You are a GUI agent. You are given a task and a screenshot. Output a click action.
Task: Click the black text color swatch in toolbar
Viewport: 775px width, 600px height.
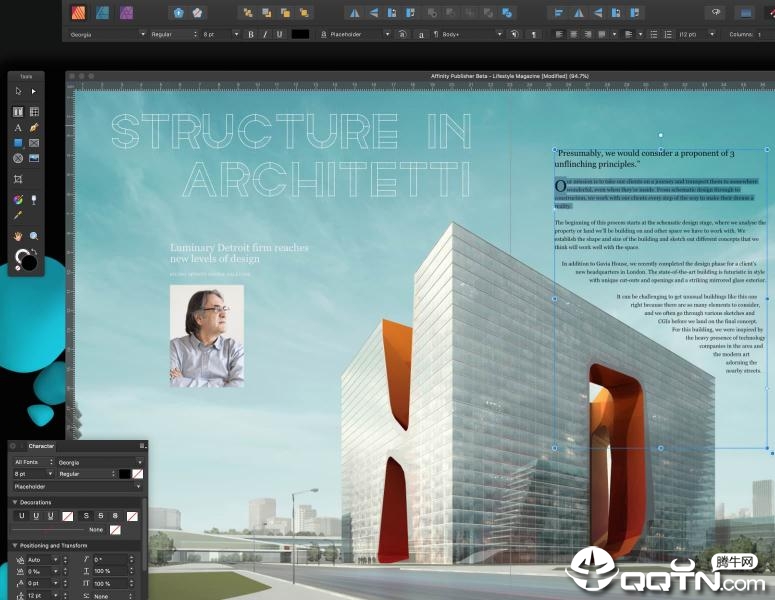pos(301,34)
